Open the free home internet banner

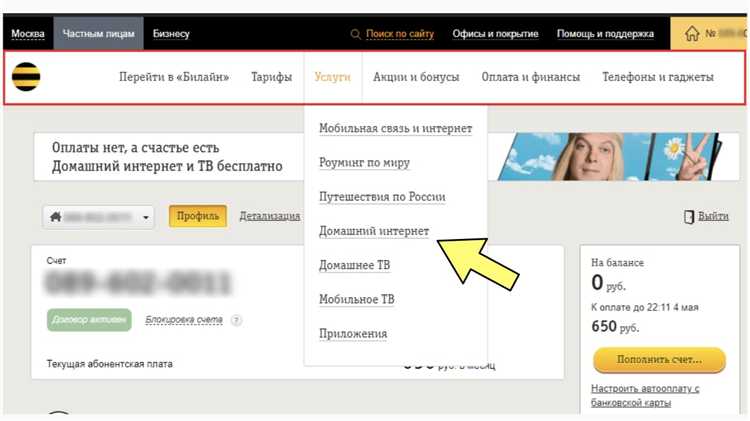click(x=386, y=157)
